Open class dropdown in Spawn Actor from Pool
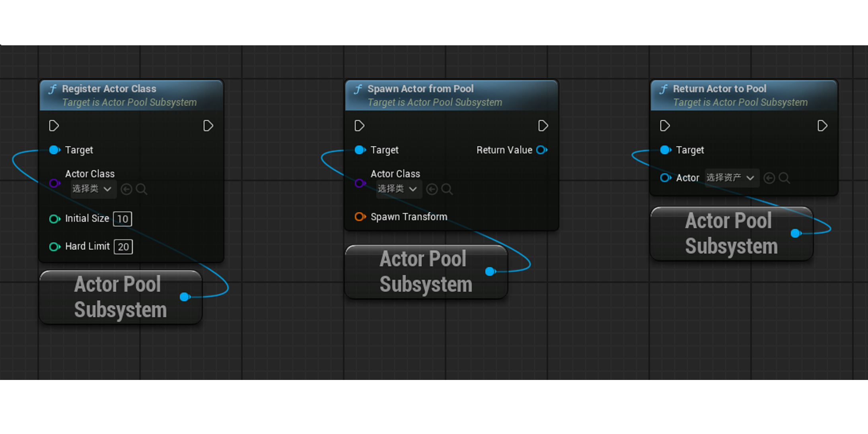The width and height of the screenshot is (868, 434). tap(399, 189)
